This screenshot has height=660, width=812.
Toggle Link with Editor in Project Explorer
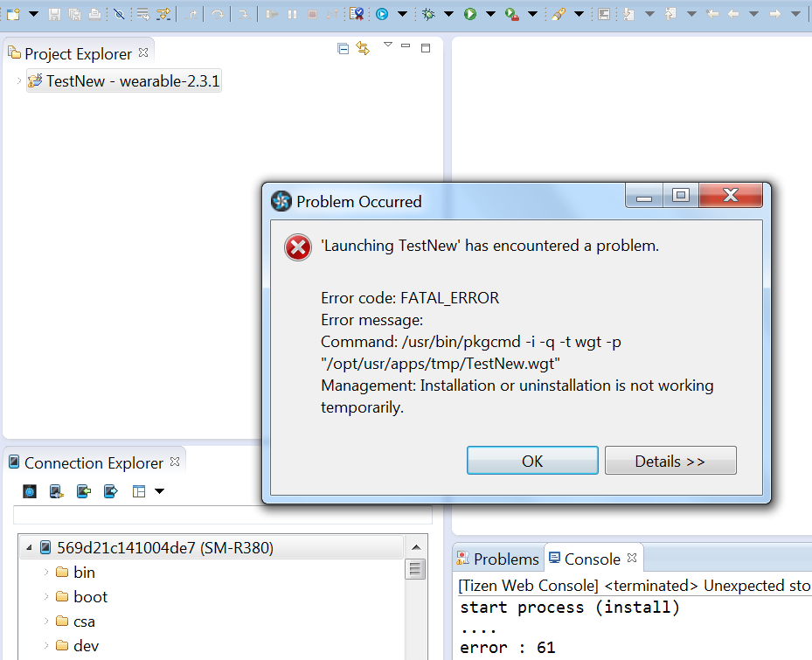[363, 49]
